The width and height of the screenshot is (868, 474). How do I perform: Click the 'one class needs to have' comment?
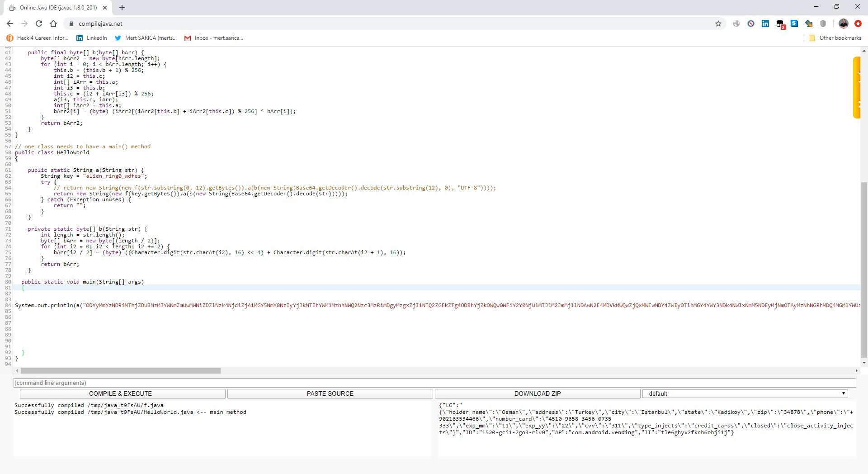tap(83, 147)
